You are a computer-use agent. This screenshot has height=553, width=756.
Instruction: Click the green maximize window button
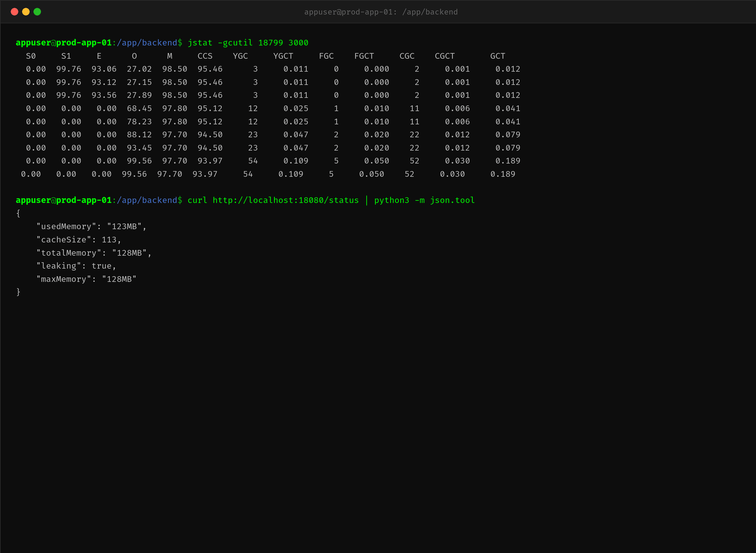pos(37,12)
